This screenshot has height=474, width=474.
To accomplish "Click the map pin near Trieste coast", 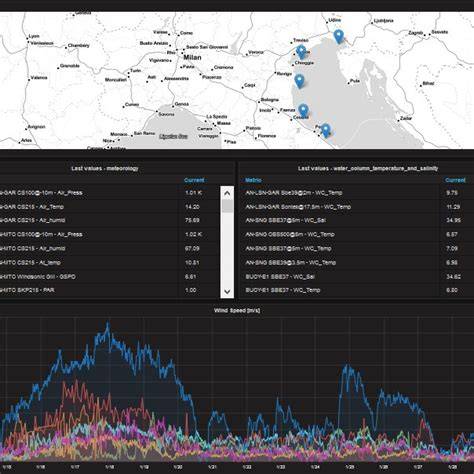I will pyautogui.click(x=339, y=37).
